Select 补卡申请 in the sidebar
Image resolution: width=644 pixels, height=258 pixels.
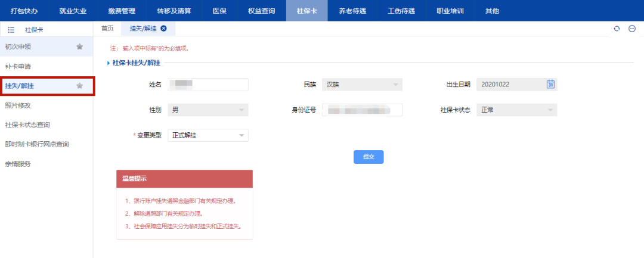[x=18, y=66]
